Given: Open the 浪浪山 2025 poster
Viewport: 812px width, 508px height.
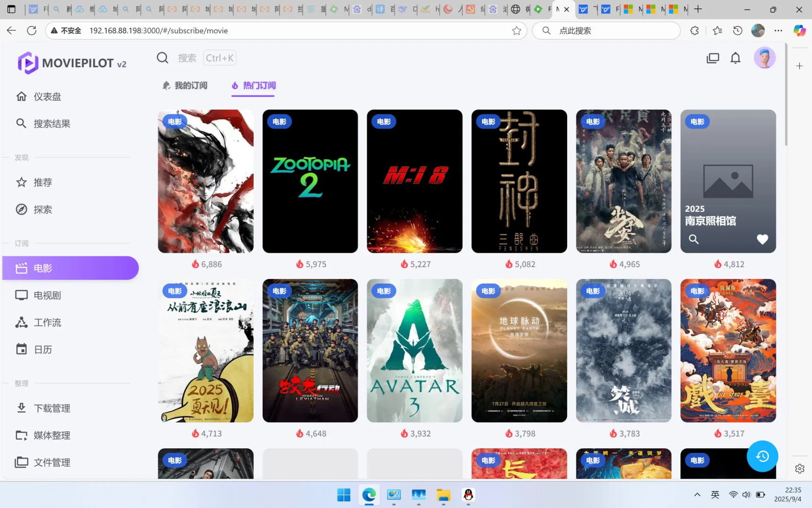Looking at the screenshot, I should (x=206, y=350).
